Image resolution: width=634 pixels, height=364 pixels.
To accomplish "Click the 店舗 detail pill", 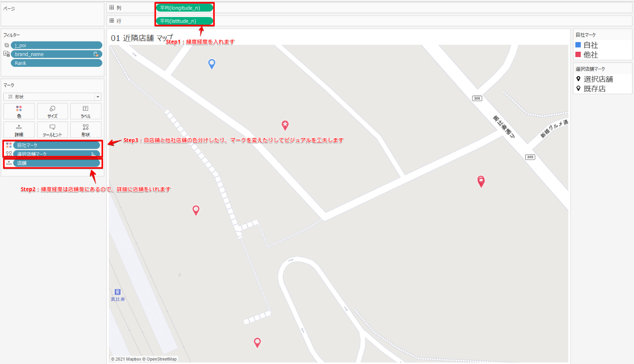I will pos(57,163).
